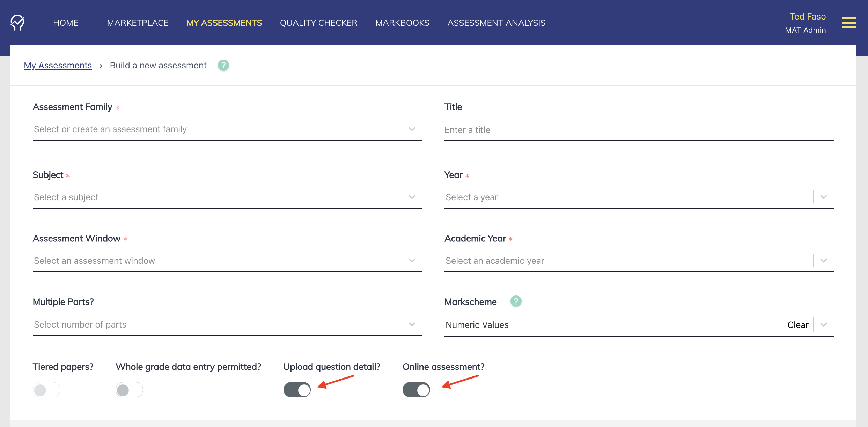Open the Academic Year dropdown
Viewport: 868px width, 427px height.
tap(823, 260)
